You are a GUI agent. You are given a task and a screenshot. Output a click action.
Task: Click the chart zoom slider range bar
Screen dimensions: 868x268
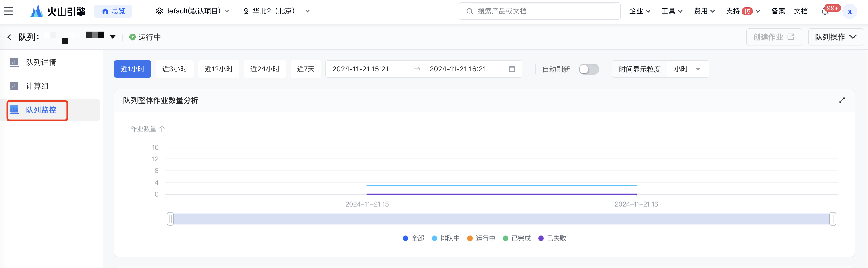(x=501, y=219)
